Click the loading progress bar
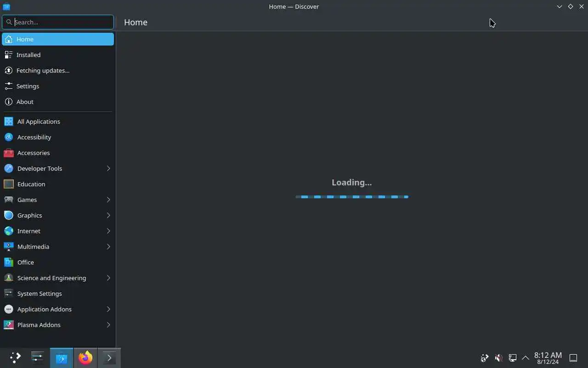The width and height of the screenshot is (588, 368). point(352,197)
